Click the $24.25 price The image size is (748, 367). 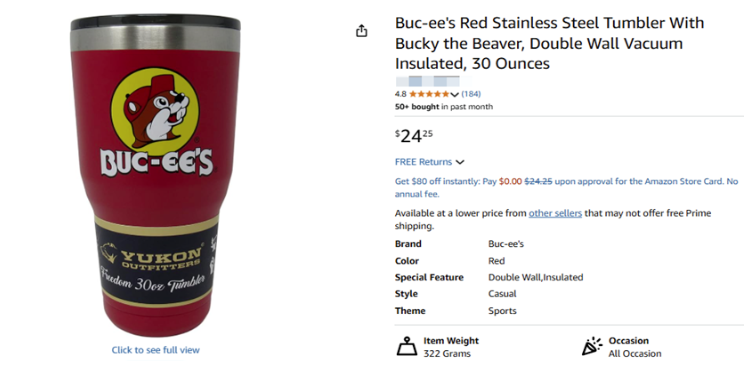414,136
